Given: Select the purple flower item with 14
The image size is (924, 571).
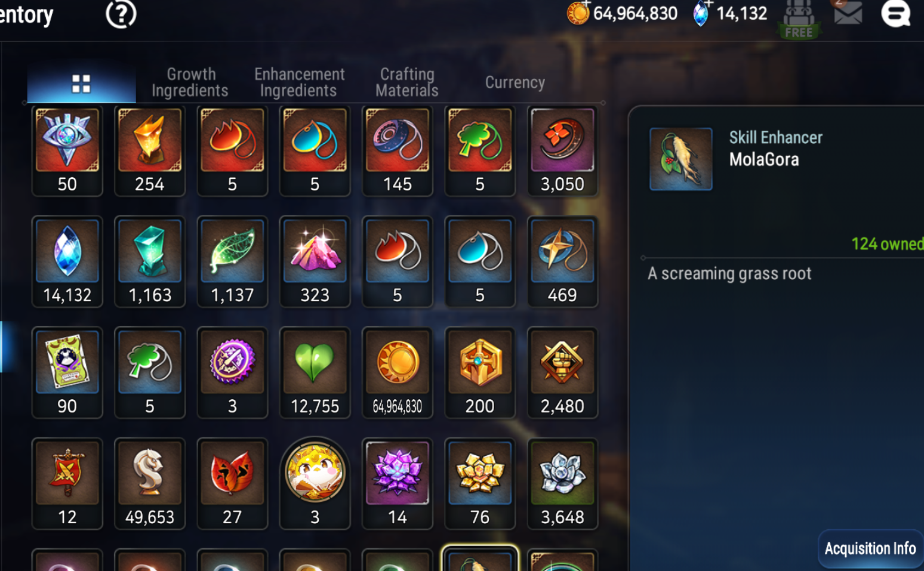Looking at the screenshot, I should pos(397,484).
